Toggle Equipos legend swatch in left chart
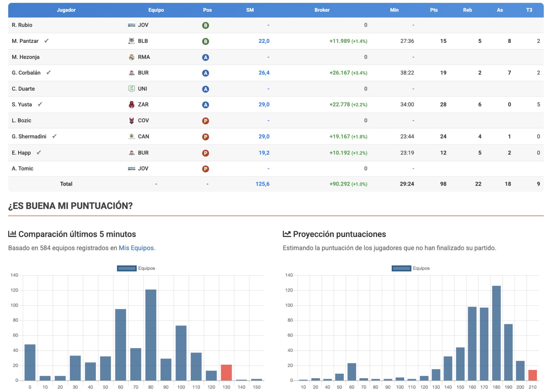This screenshot has width=550, height=392. pos(127,268)
